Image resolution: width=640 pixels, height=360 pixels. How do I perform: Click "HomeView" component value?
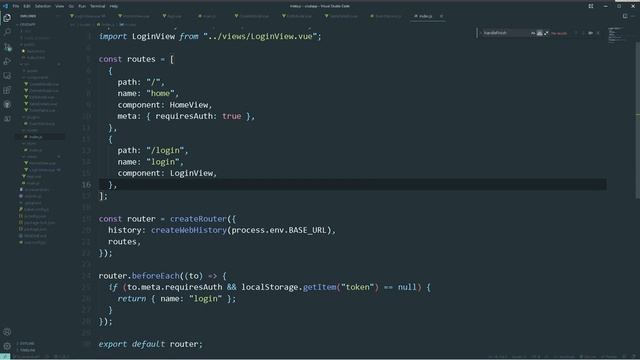click(189, 105)
